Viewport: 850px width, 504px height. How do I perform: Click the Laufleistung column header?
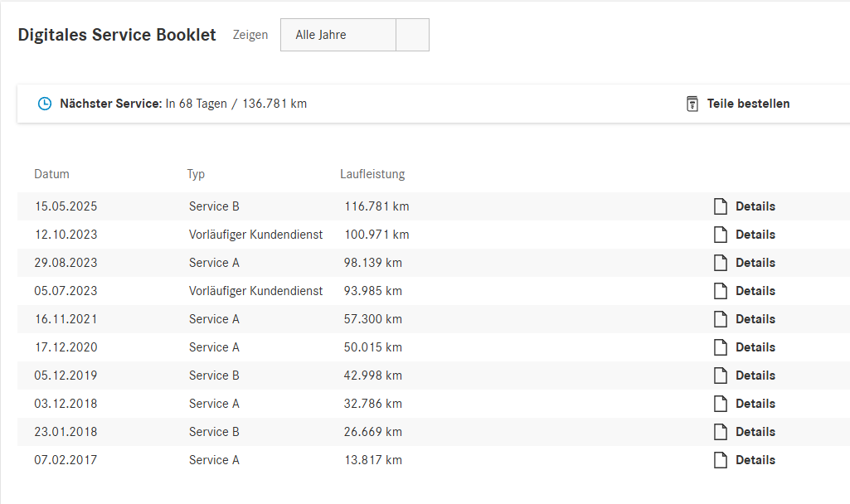tap(372, 174)
